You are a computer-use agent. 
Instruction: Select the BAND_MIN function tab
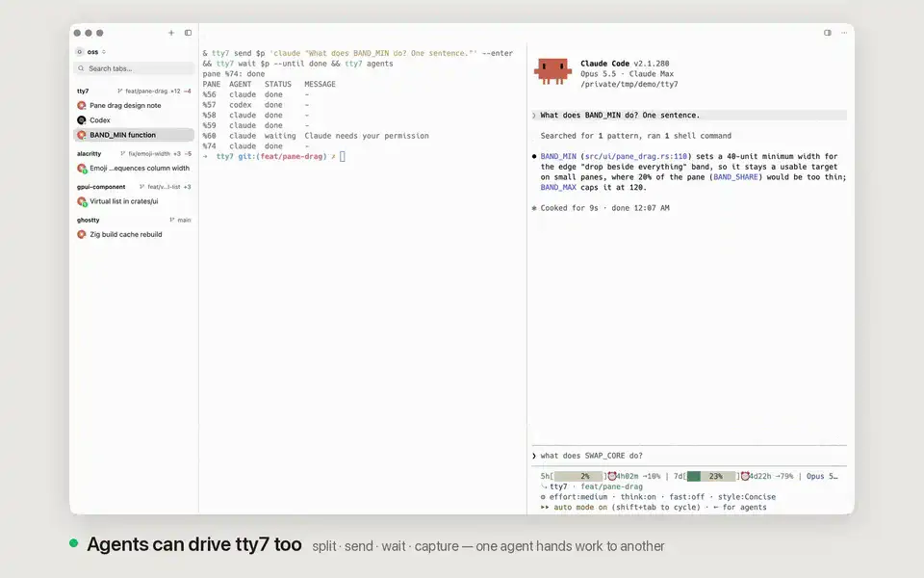134,135
